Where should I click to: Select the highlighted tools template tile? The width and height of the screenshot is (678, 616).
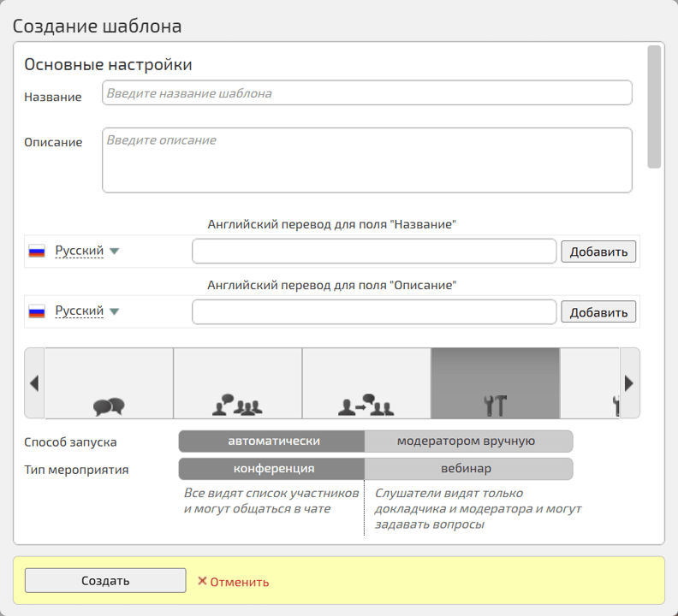(495, 383)
